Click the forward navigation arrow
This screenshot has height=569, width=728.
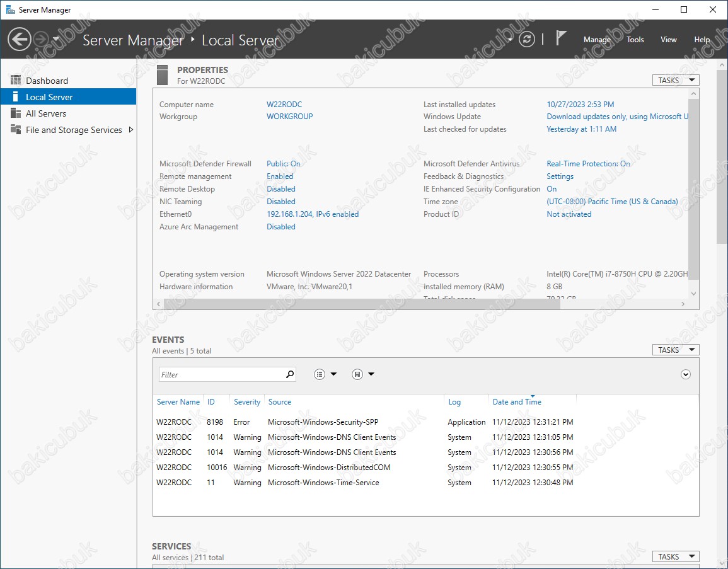(42, 39)
